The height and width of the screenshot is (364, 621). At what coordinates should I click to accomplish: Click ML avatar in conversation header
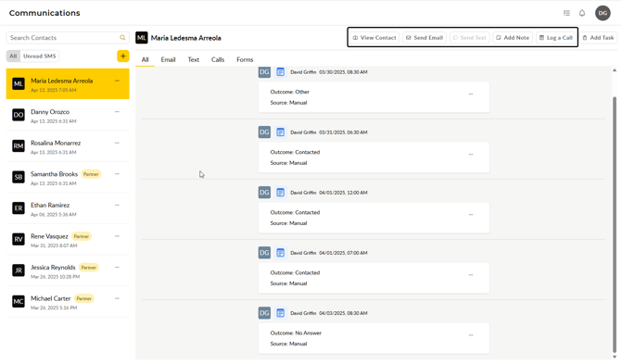pyautogui.click(x=142, y=38)
